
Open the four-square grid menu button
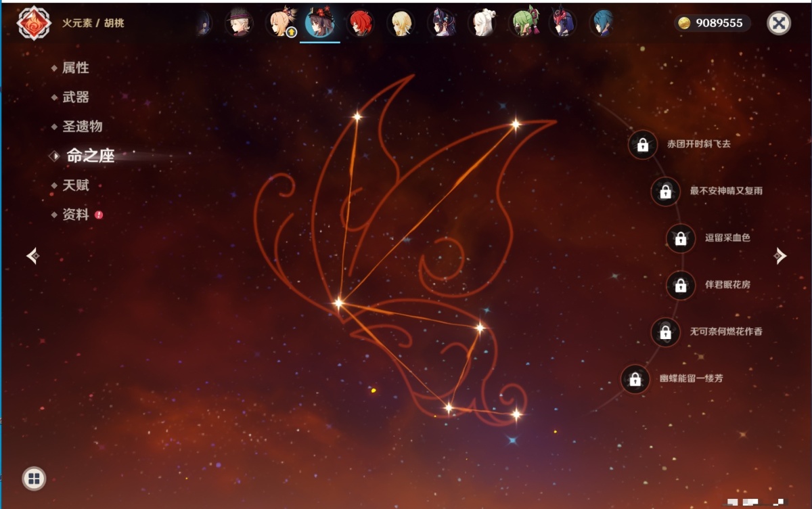pyautogui.click(x=34, y=479)
